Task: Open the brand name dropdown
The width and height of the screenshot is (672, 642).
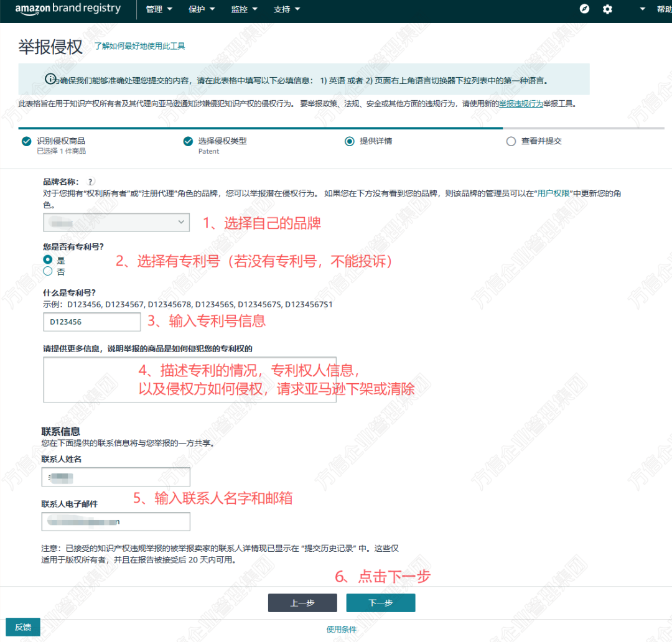Action: point(116,223)
